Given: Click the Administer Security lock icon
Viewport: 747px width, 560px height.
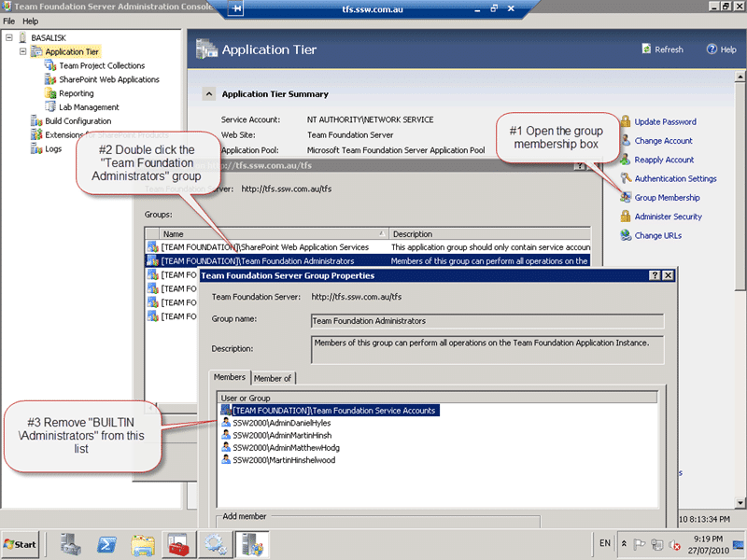Looking at the screenshot, I should coord(626,217).
